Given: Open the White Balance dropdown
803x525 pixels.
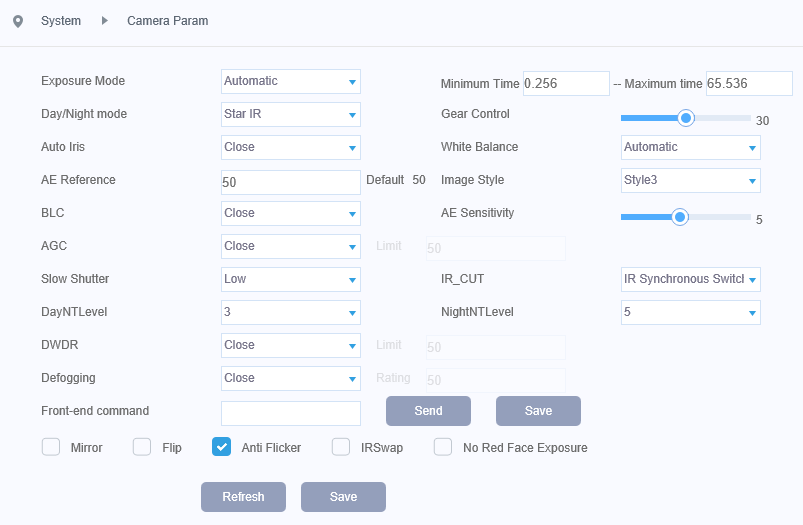Looking at the screenshot, I should 690,148.
